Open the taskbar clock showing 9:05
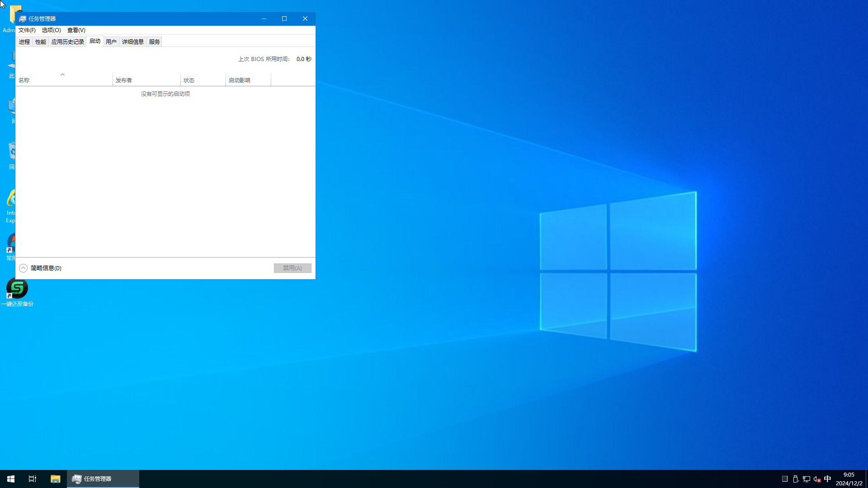Viewport: 868px width, 488px height. coord(849,479)
